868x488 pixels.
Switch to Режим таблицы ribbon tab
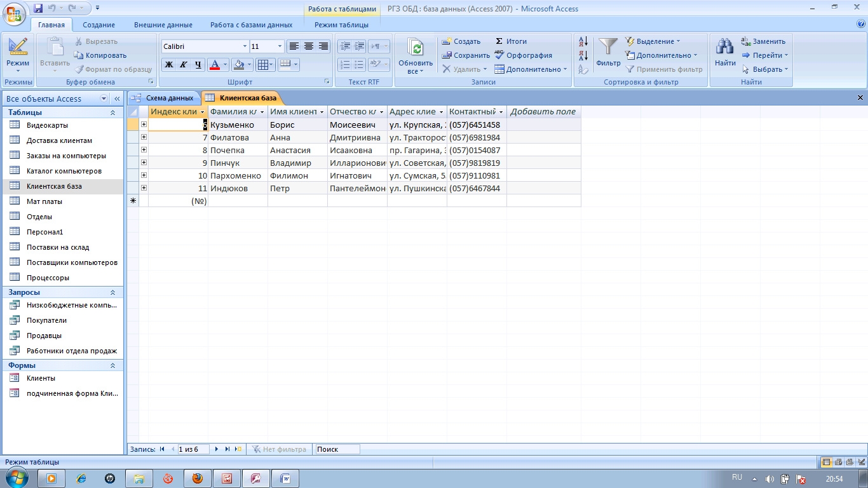[x=341, y=25]
